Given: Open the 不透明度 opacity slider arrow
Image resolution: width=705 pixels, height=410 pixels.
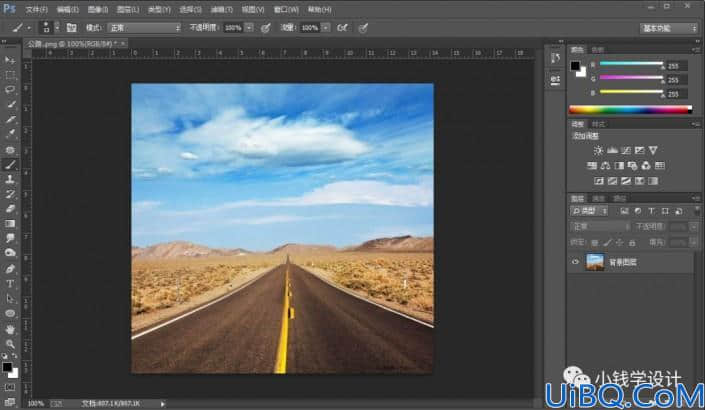Looking at the screenshot, I should [249, 28].
